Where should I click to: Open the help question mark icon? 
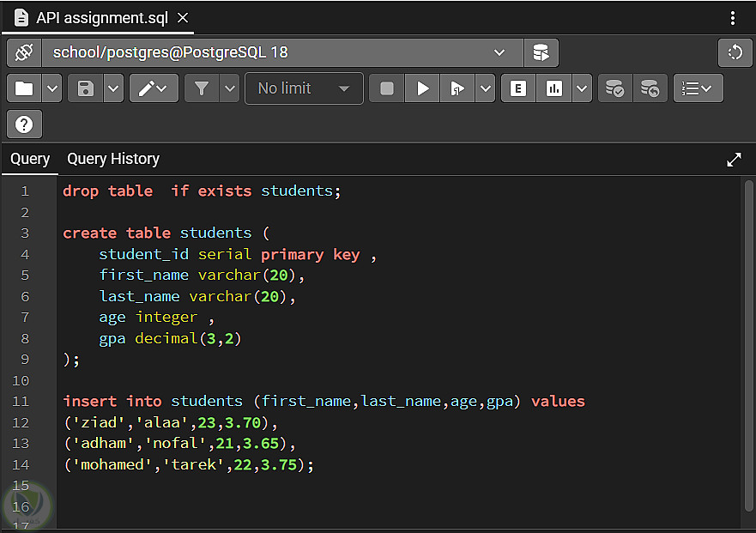point(24,124)
